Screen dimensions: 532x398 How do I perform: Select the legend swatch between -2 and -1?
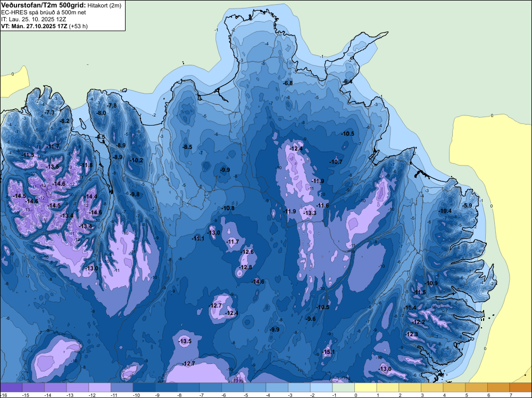321,387
